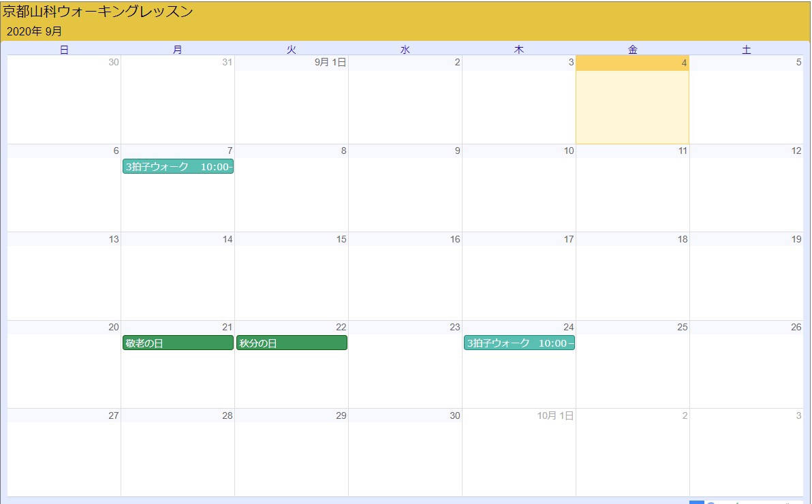
Task: Click date number 7
Action: pyautogui.click(x=230, y=151)
